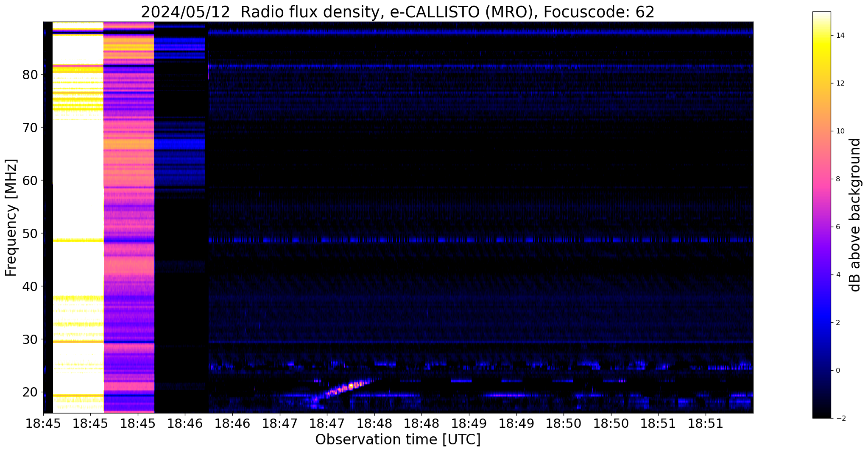Click the 0 dB colorbar tick label
Image resolution: width=868 pixels, height=452 pixels.
coord(837,371)
